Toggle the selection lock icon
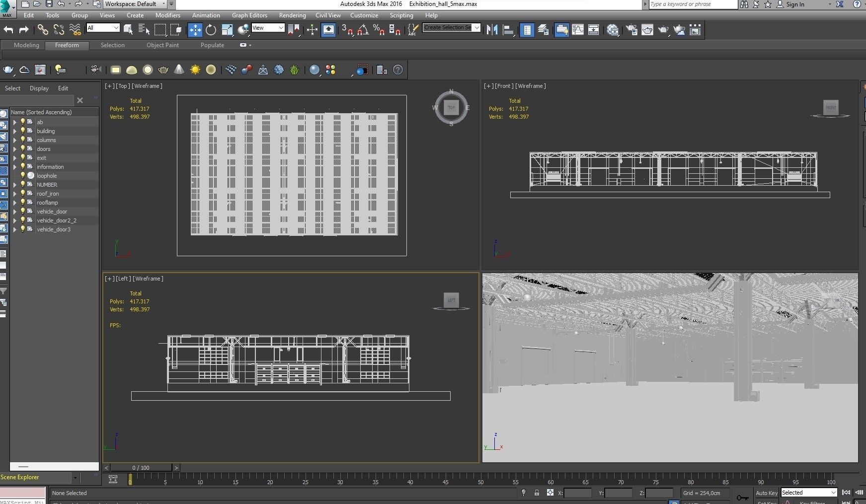Screen dimensions: 866x504 (x=537, y=493)
